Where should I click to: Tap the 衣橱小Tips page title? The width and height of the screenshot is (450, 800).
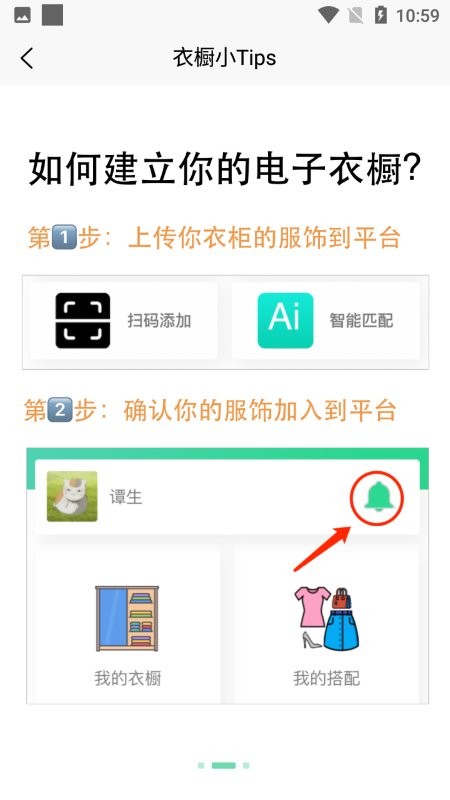(224, 58)
